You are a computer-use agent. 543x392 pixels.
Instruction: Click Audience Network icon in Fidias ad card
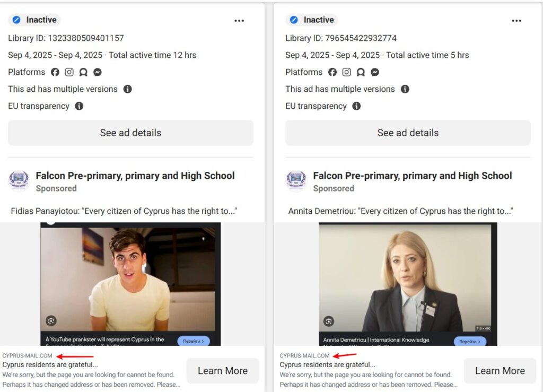[83, 72]
